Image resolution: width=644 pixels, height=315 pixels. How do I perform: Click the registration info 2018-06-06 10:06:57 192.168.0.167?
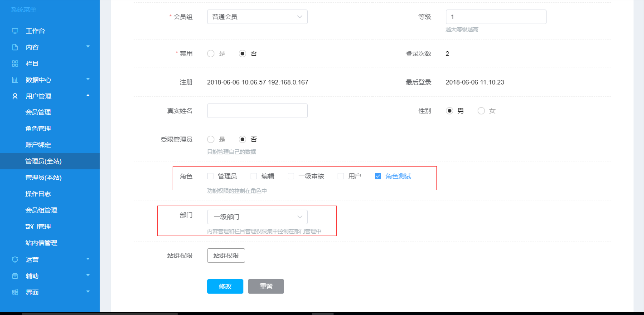[x=257, y=82]
